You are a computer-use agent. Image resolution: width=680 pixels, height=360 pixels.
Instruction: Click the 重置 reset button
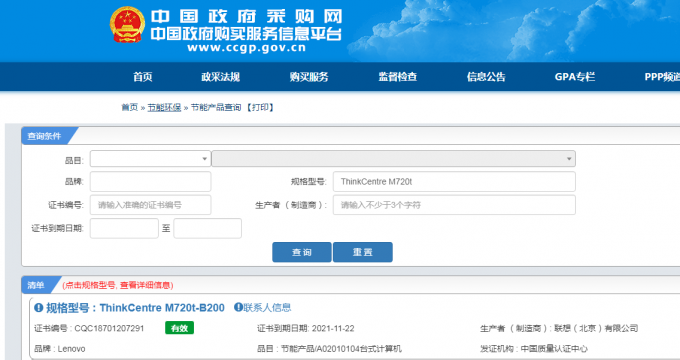click(363, 252)
